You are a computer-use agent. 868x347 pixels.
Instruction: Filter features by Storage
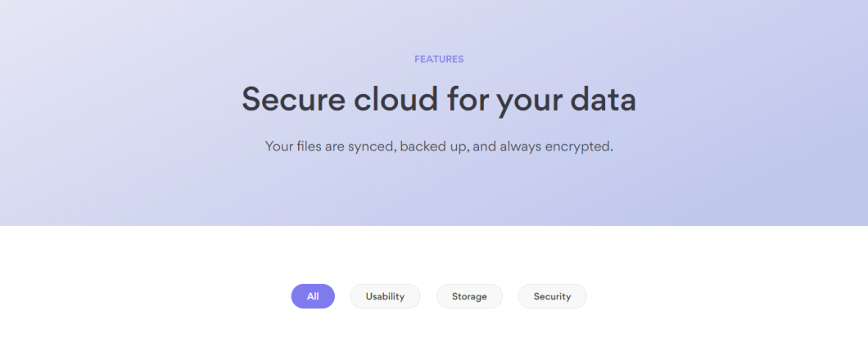(x=469, y=296)
